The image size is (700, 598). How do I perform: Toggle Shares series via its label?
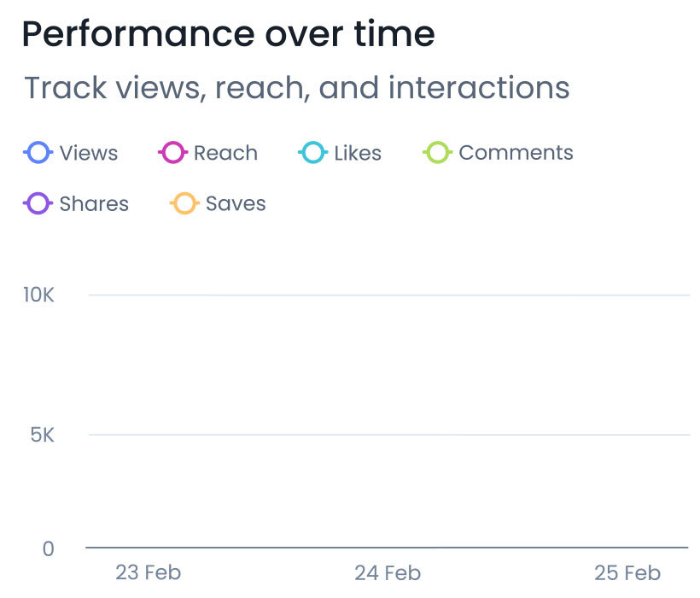pos(94,203)
